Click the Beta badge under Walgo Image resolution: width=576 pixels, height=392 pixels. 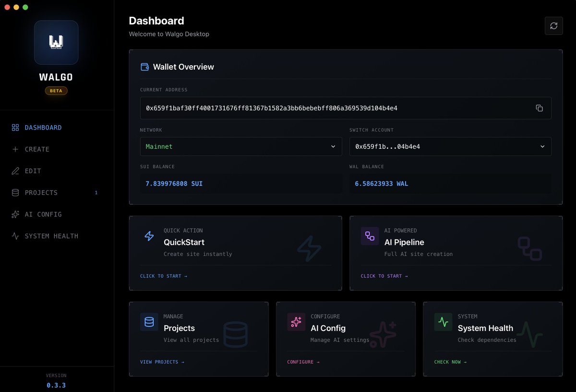point(56,90)
